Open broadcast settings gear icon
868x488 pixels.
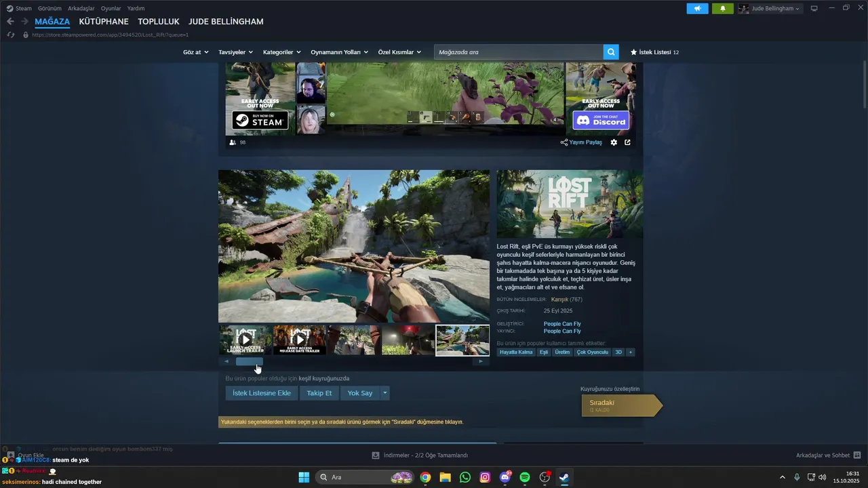click(x=614, y=142)
